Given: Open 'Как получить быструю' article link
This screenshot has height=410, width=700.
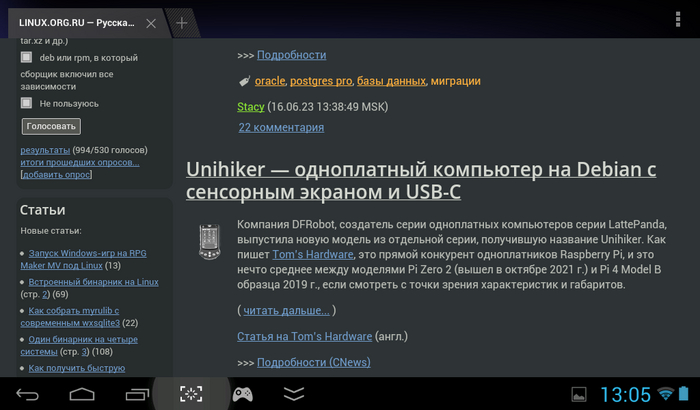Looking at the screenshot, I should [77, 368].
